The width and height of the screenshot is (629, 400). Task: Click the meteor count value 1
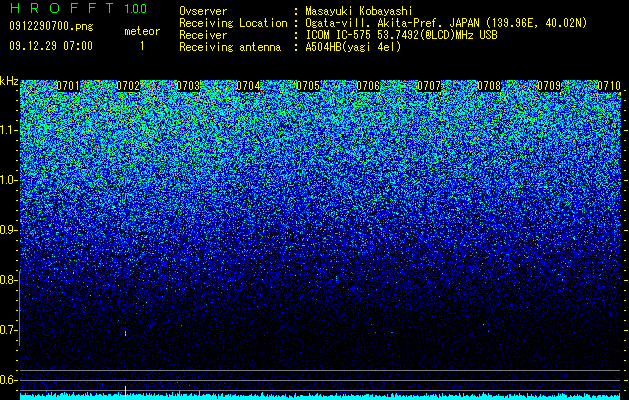click(x=142, y=46)
